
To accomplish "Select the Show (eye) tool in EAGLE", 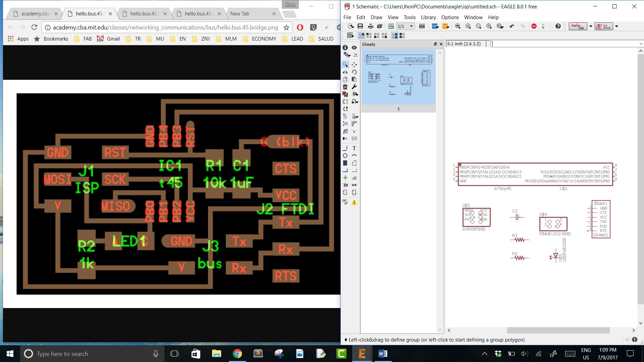I will pos(354,48).
